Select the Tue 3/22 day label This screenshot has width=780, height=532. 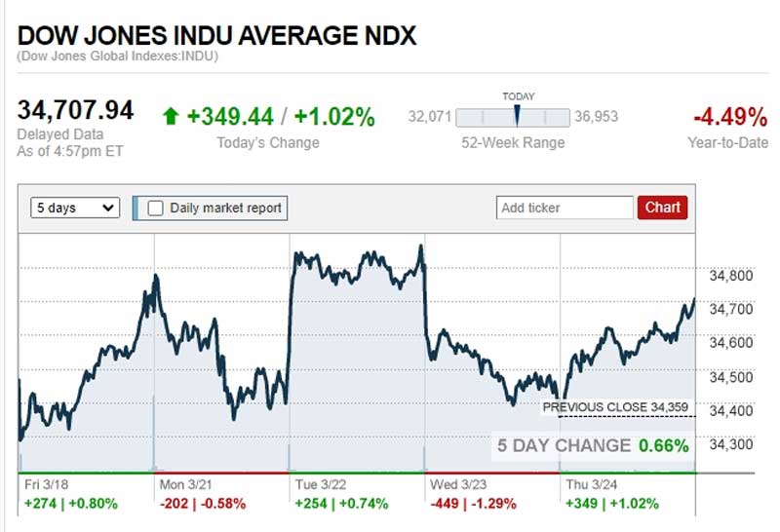point(320,483)
